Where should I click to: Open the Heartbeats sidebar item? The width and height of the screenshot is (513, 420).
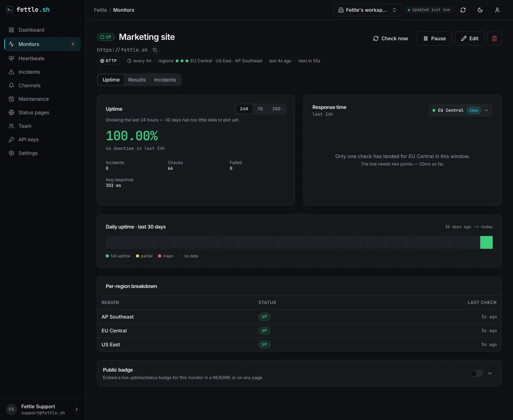[42, 58]
